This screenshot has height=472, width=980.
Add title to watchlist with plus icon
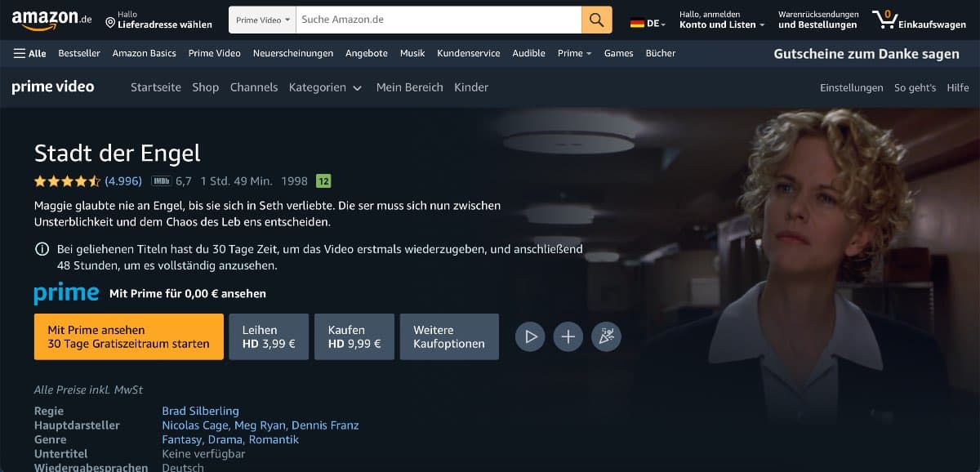coord(568,336)
